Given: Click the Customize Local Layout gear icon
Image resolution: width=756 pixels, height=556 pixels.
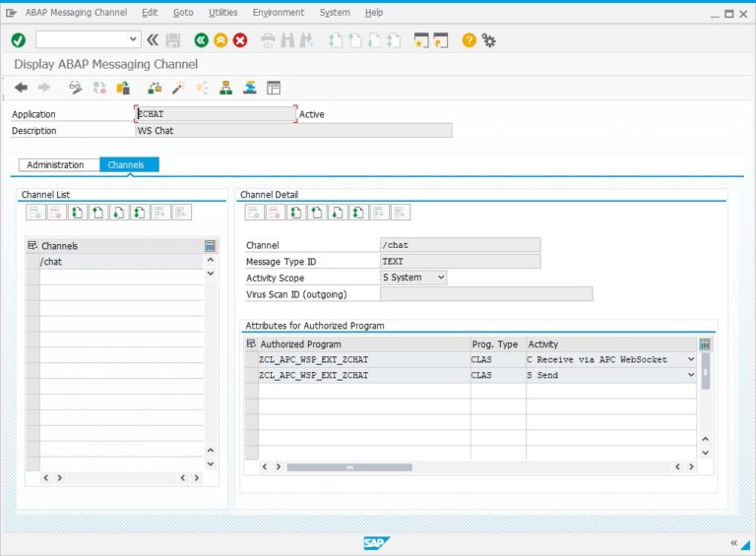Looking at the screenshot, I should (x=488, y=40).
